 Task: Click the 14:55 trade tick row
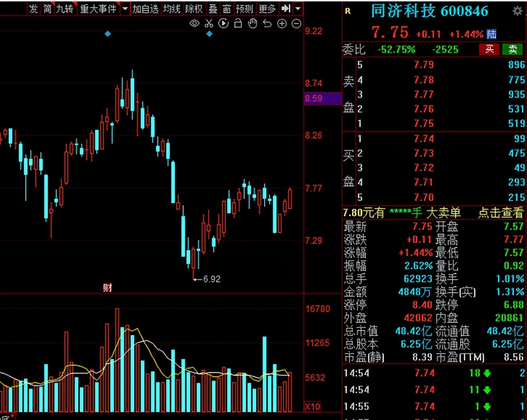click(x=434, y=407)
